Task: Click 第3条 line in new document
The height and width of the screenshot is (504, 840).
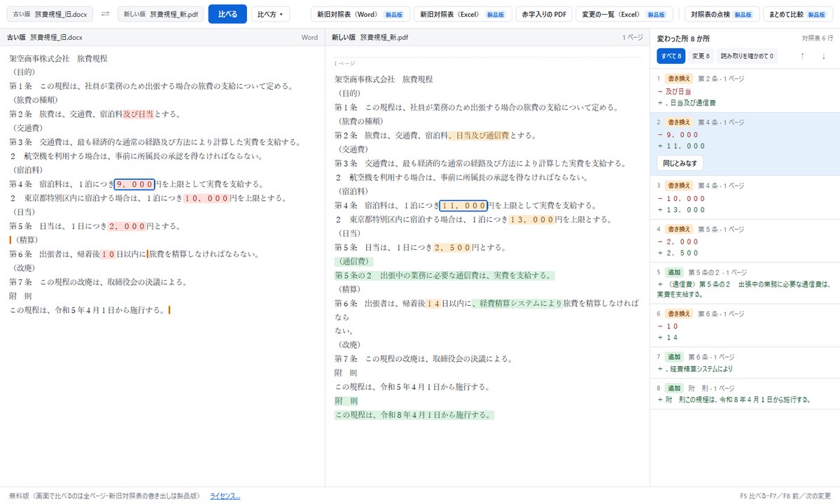Action: point(479,163)
